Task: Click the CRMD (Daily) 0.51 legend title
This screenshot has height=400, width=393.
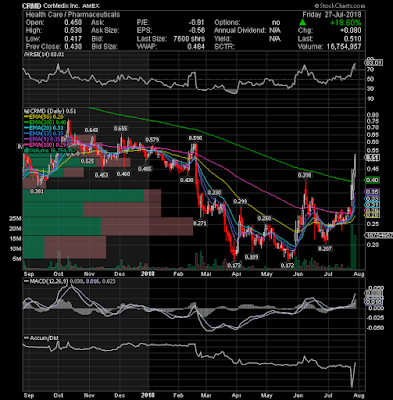Action: [50, 111]
